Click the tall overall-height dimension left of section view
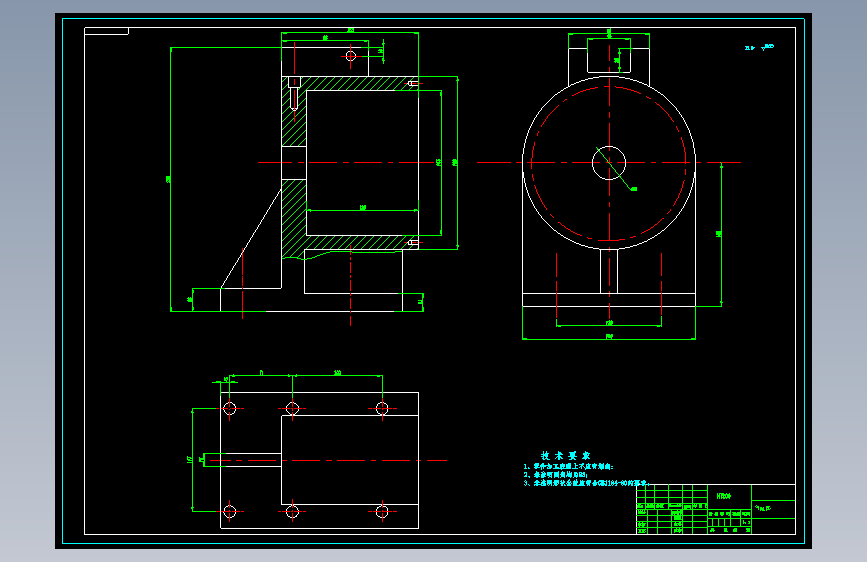 170,179
